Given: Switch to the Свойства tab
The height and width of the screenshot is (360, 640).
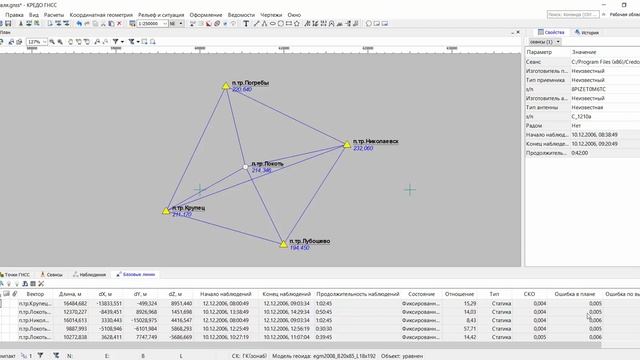Looking at the screenshot, I should point(551,32).
